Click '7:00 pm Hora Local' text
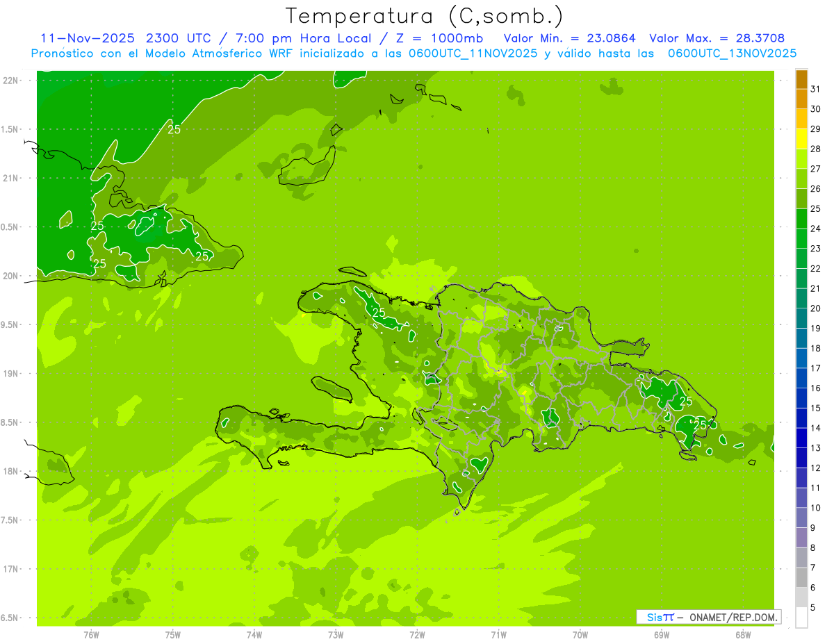The image size is (834, 644). click(302, 38)
